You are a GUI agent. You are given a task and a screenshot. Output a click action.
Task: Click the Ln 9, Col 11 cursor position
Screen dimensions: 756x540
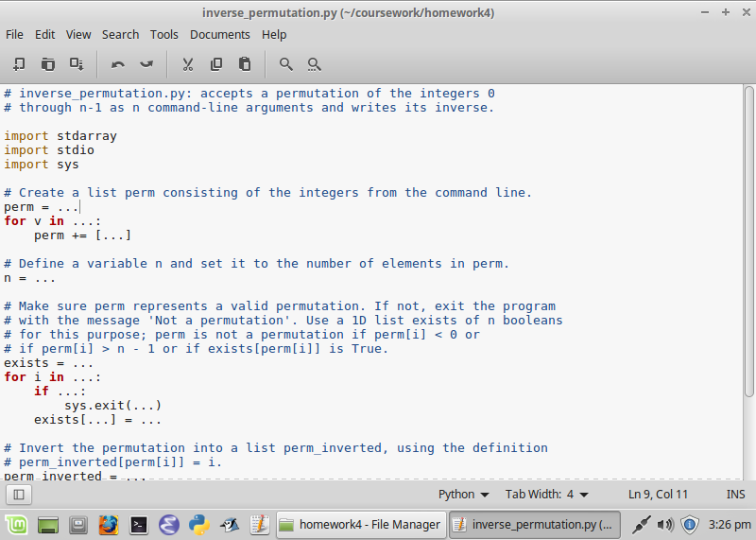pos(658,495)
